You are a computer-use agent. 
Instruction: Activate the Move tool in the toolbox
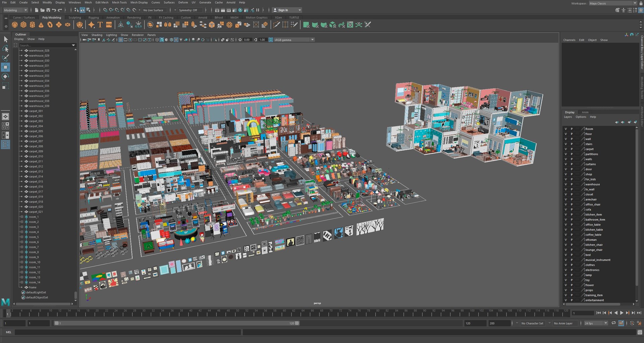point(6,67)
